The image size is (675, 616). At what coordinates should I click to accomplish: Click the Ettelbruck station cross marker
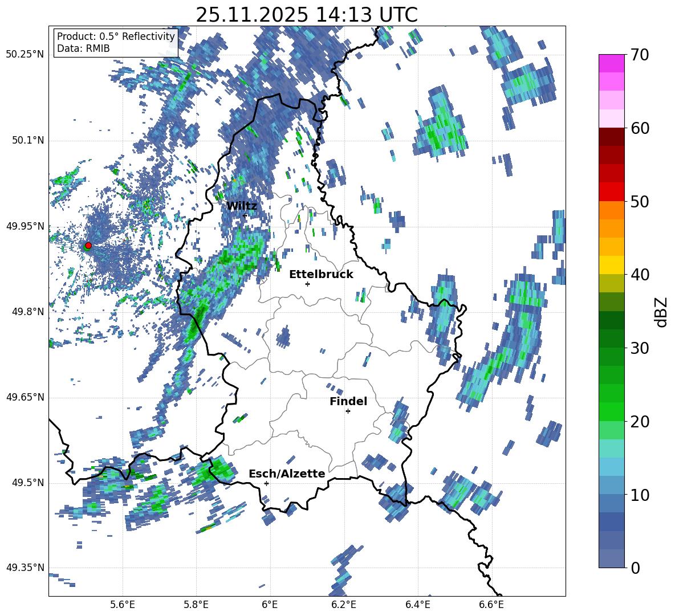tap(307, 284)
